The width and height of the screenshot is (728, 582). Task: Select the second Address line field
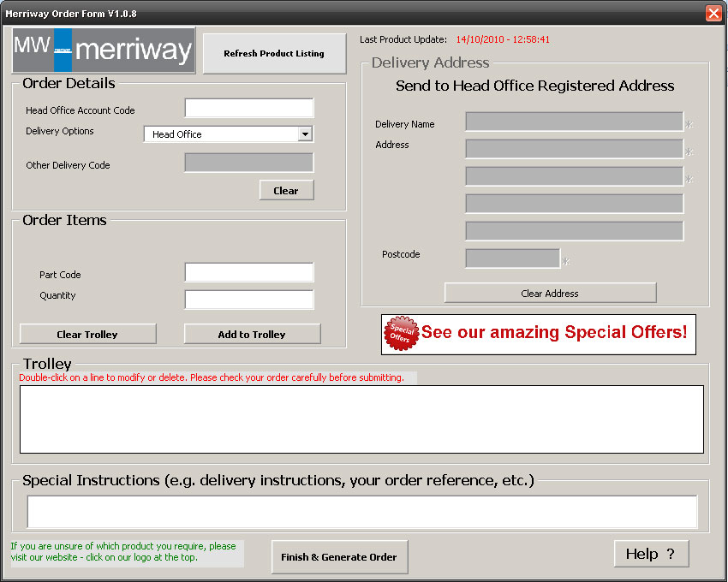tap(575, 176)
